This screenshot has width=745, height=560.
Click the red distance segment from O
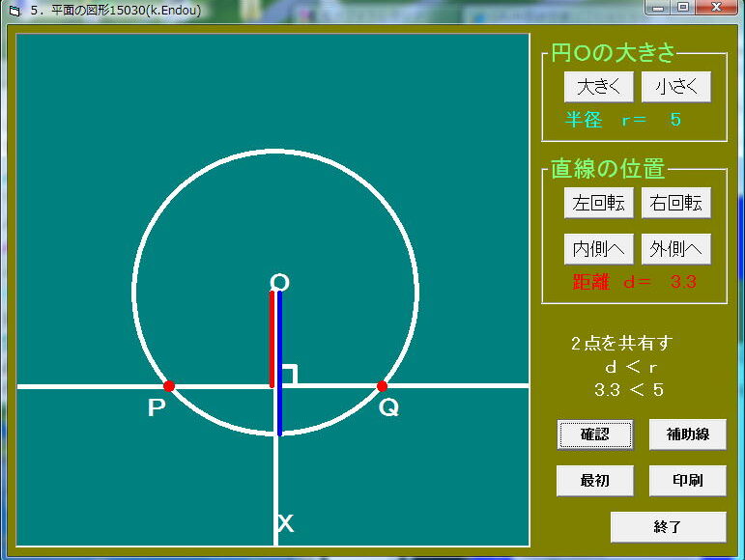272,339
